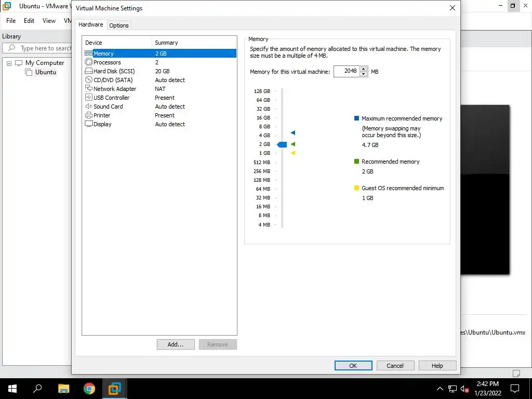
Task: Open Windows taskbar search
Action: 37,389
